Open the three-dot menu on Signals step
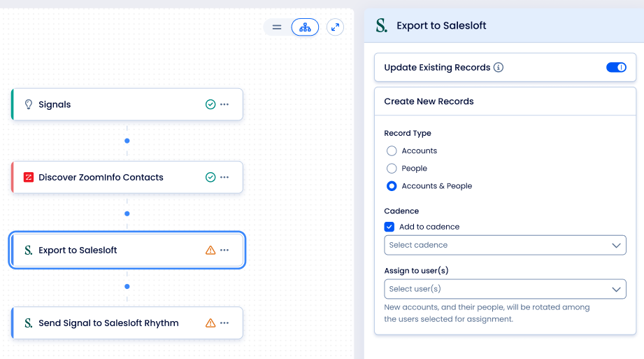This screenshot has height=359, width=644. click(x=224, y=104)
